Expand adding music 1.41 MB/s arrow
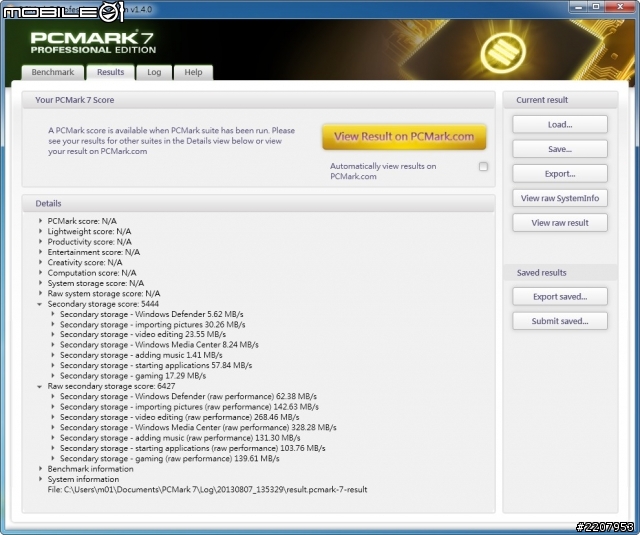This screenshot has width=640, height=535. tap(53, 355)
